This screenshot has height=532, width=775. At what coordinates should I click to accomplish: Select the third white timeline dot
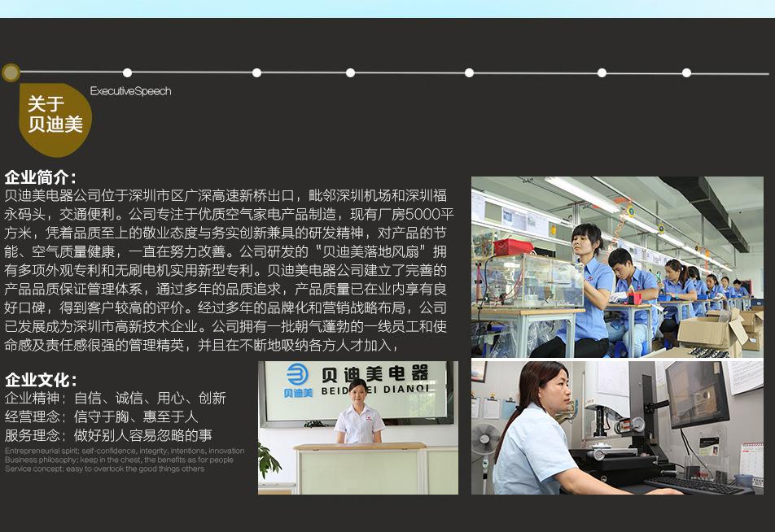(x=350, y=73)
